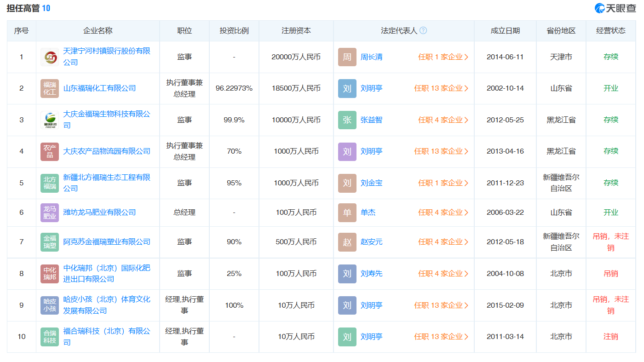Click the 企业名称 column header
The height and width of the screenshot is (362, 644).
coord(98,31)
